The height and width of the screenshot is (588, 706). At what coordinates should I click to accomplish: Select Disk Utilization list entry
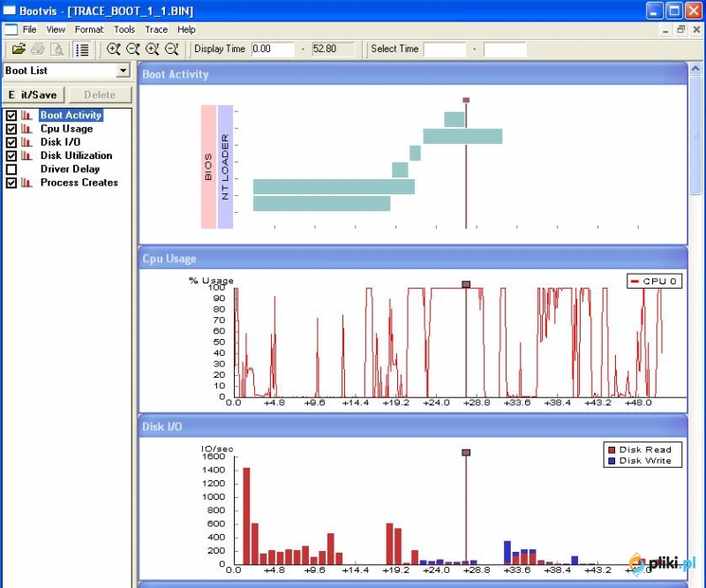(76, 156)
